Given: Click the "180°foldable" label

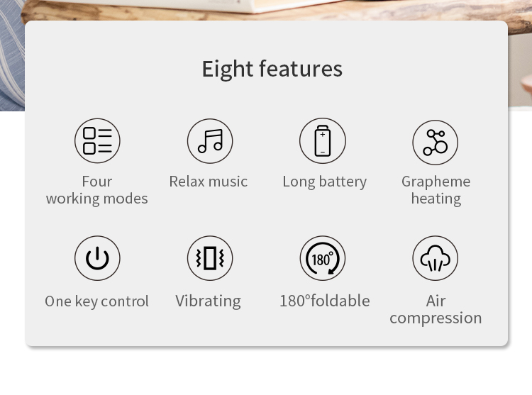Looking at the screenshot, I should tap(324, 301).
